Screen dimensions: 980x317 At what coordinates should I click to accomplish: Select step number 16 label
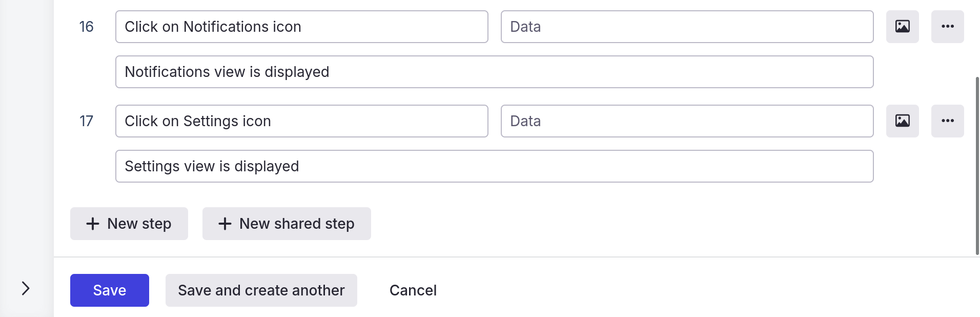[x=86, y=27]
